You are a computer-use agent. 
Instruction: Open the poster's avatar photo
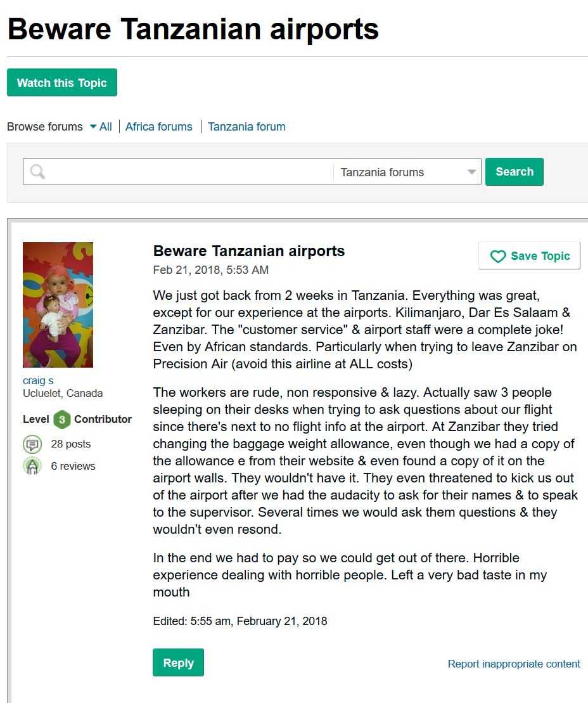[x=58, y=305]
